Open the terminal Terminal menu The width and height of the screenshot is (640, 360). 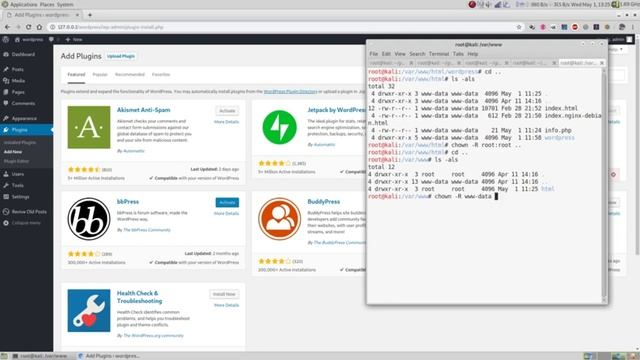[x=439, y=54]
